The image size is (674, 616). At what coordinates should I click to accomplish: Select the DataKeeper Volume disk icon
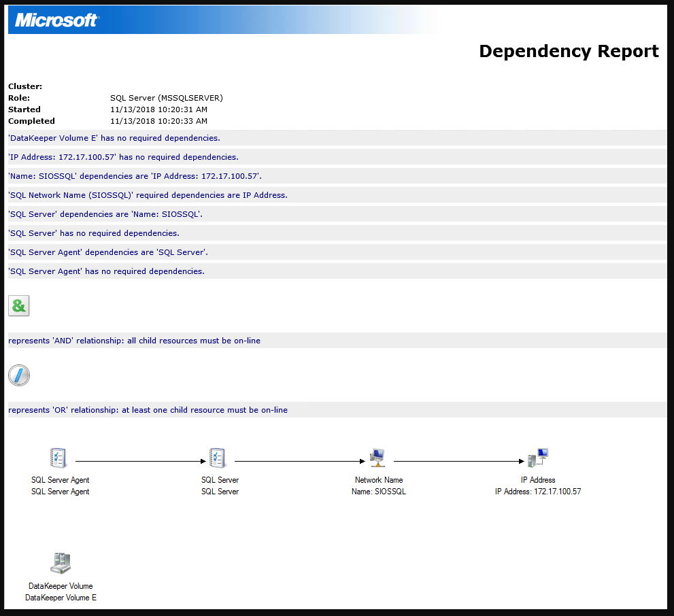click(60, 563)
